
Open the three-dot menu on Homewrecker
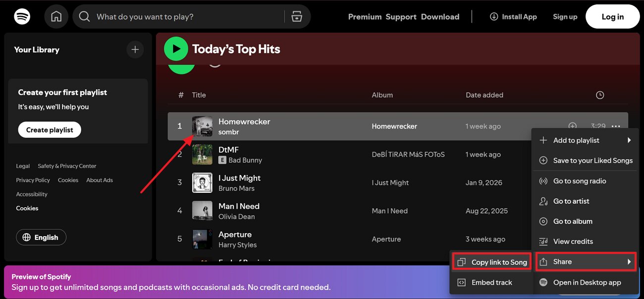616,126
